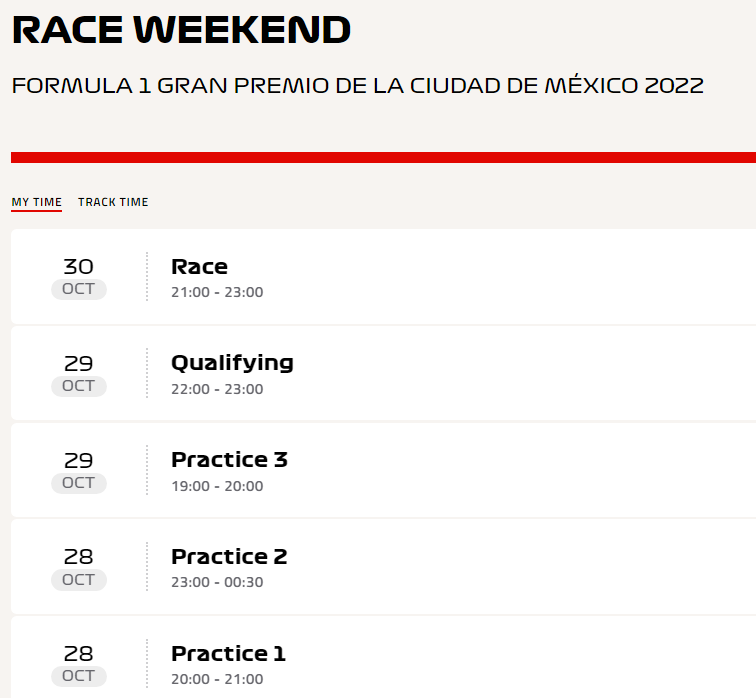Image resolution: width=756 pixels, height=698 pixels.
Task: Click the OCT badge beside Practice 1
Action: pos(79,676)
